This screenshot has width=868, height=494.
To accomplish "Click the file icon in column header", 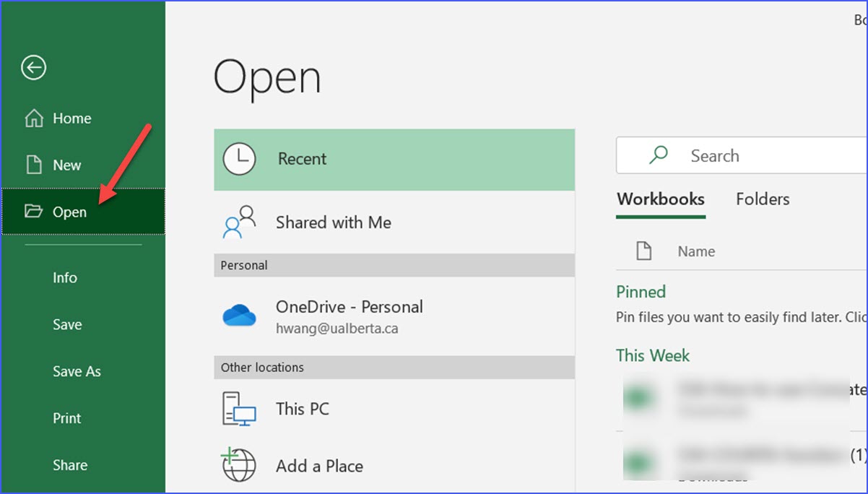I will coord(643,251).
